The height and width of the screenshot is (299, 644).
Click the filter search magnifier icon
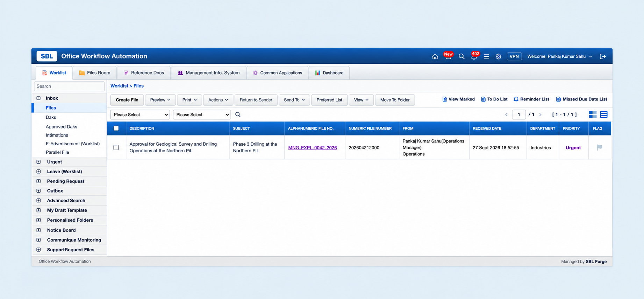click(x=238, y=114)
